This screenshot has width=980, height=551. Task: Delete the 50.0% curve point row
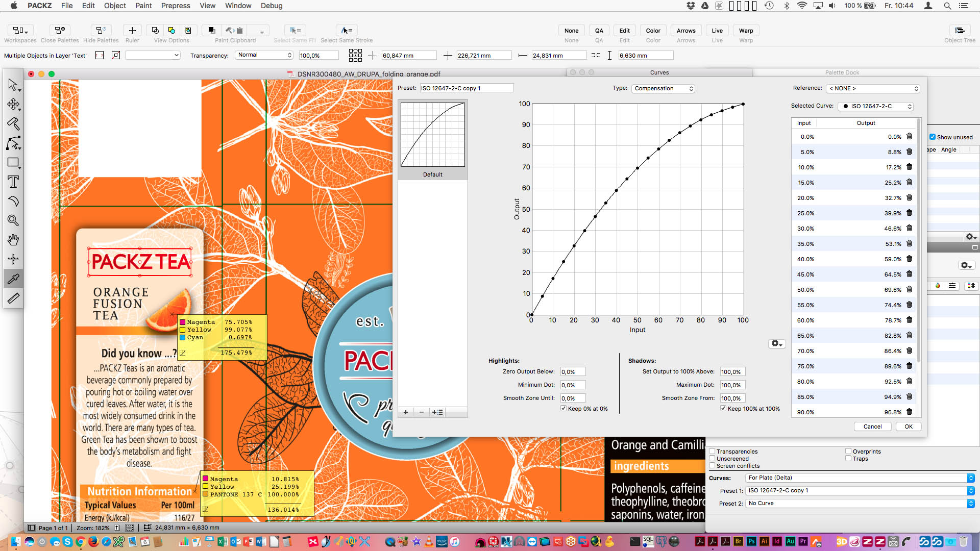click(x=909, y=289)
